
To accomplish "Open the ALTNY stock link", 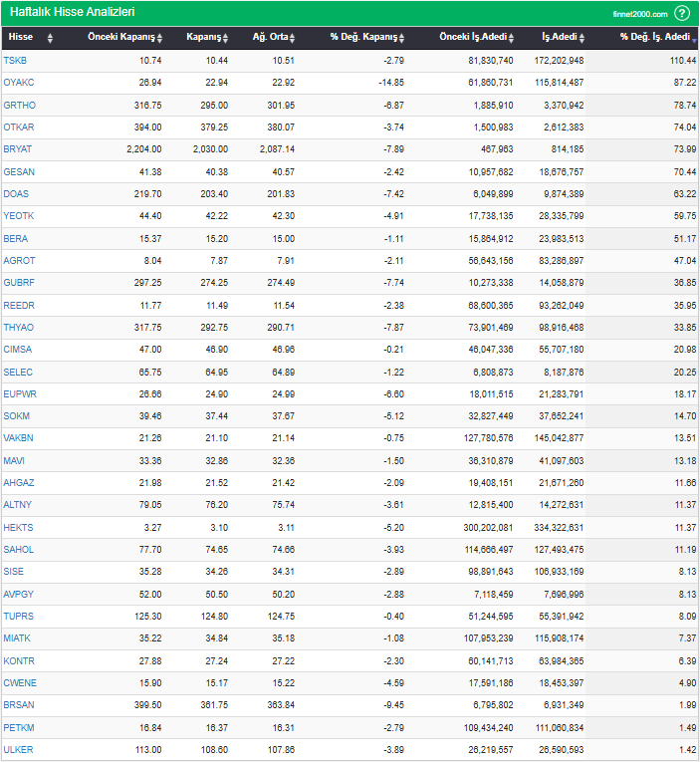I will pyautogui.click(x=18, y=504).
